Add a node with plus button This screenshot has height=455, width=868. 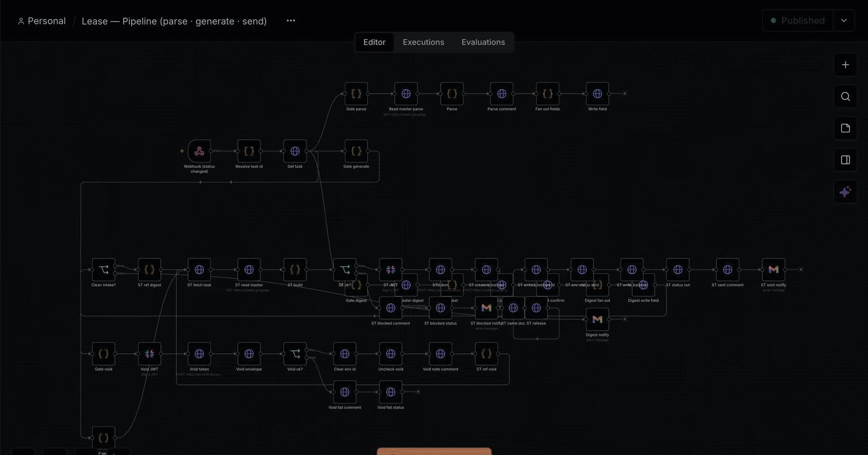click(x=845, y=65)
